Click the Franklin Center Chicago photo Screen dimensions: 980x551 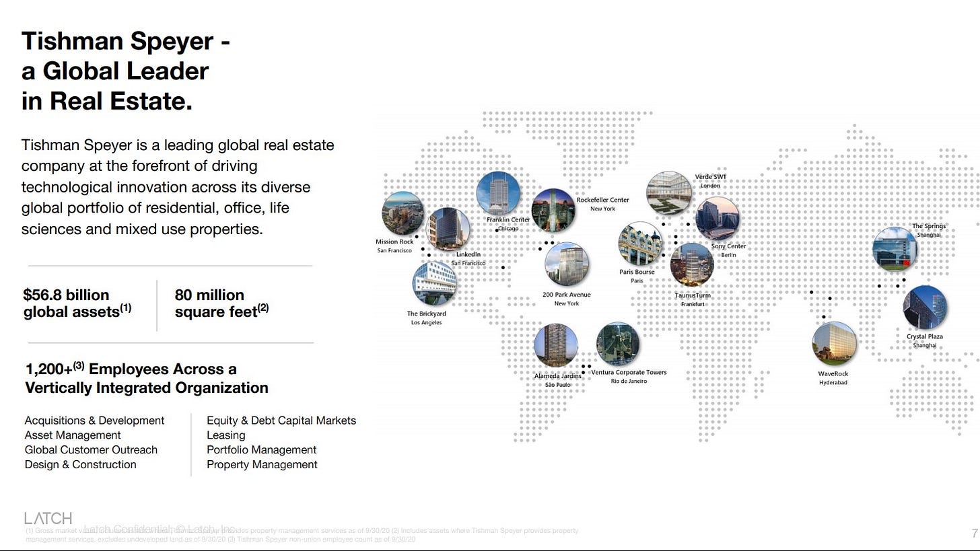click(x=498, y=194)
